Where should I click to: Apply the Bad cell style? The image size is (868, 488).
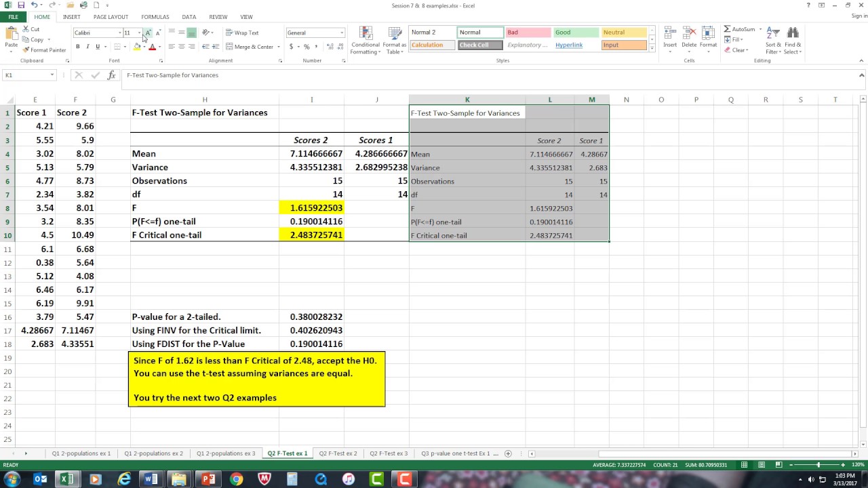click(528, 32)
